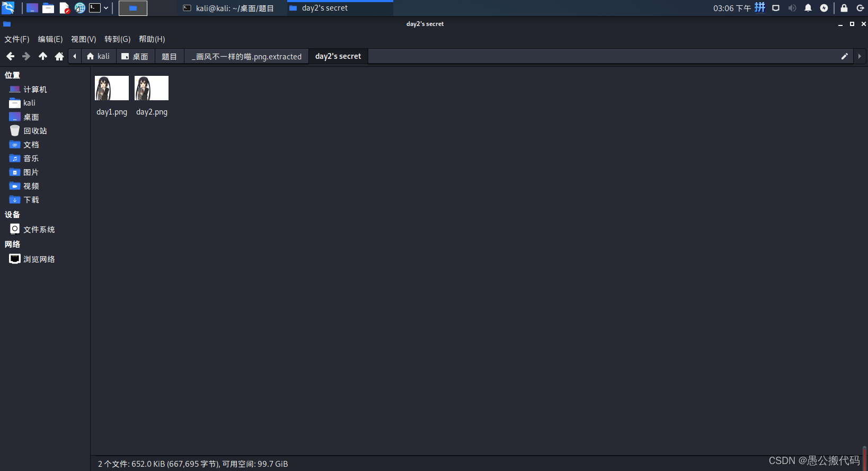The height and width of the screenshot is (471, 868).
Task: Click the volume speaker tray icon
Action: [x=792, y=8]
